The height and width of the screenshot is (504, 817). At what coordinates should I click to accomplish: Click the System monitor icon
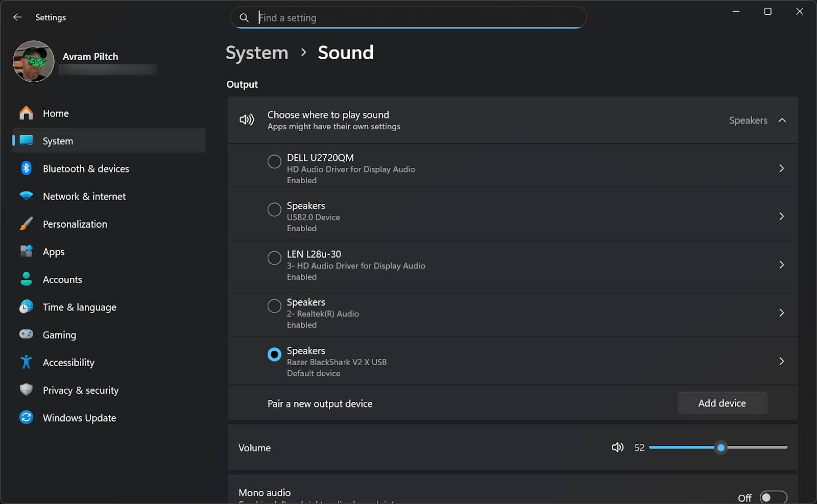26,140
